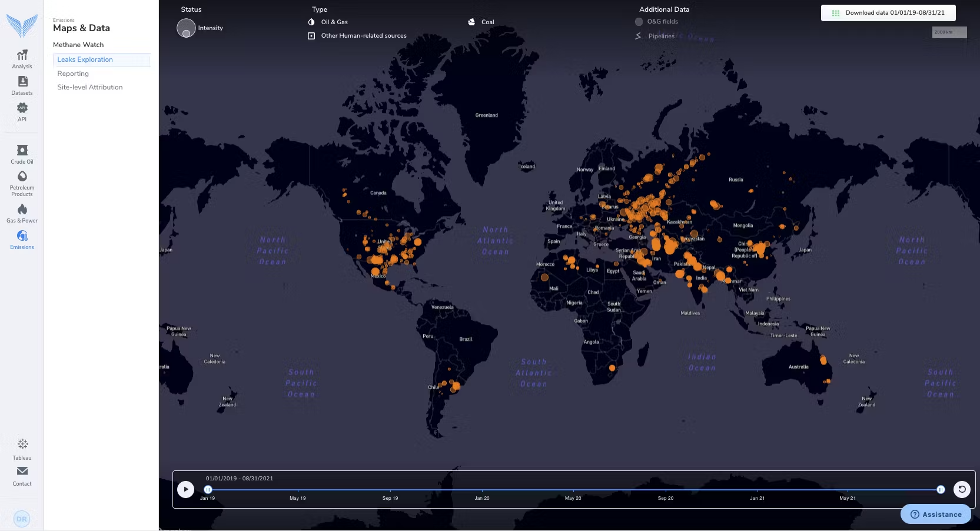Image resolution: width=980 pixels, height=531 pixels.
Task: Toggle the Oil & Gas type filter
Action: pyautogui.click(x=328, y=22)
